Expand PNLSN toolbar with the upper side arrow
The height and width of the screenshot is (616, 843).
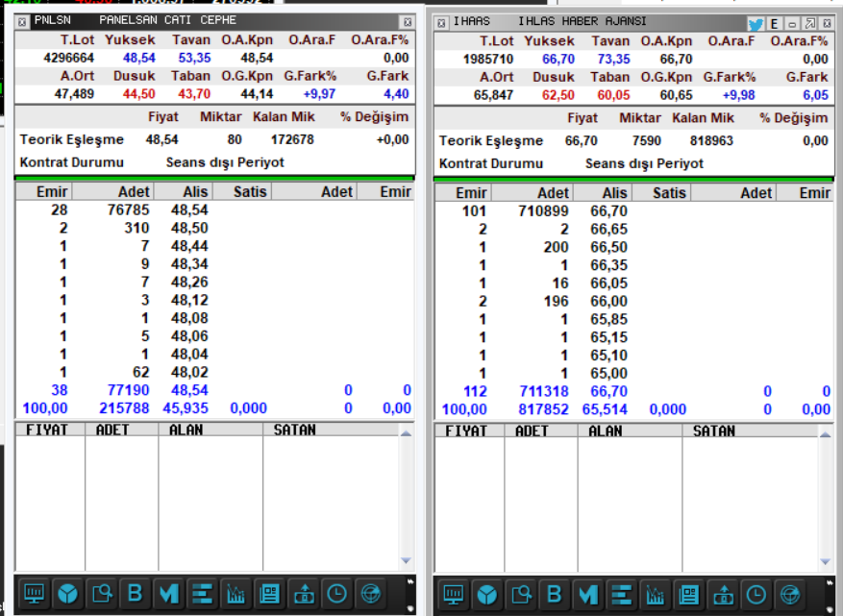coord(410,581)
